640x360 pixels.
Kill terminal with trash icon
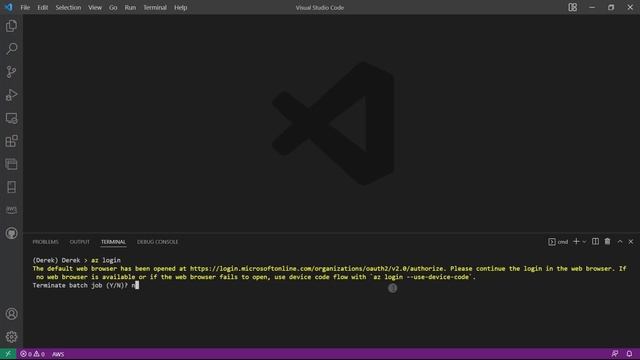(x=607, y=242)
